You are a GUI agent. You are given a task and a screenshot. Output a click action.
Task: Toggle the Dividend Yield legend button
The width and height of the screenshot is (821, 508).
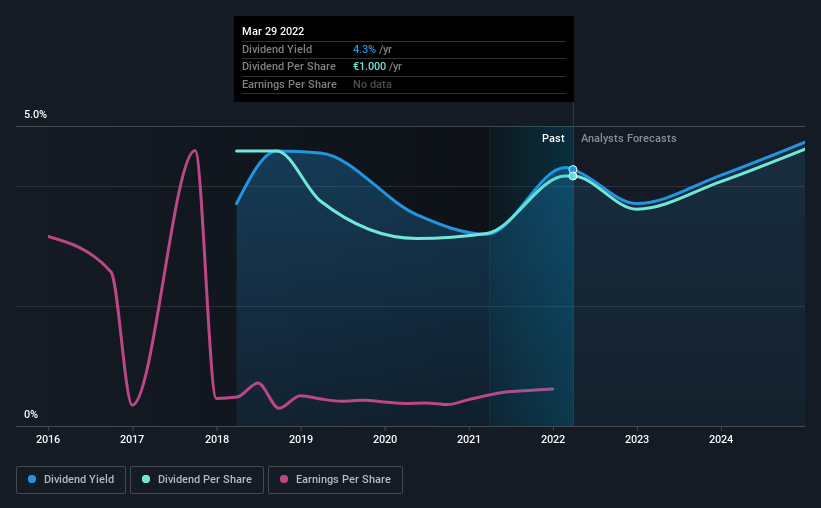(x=71, y=480)
